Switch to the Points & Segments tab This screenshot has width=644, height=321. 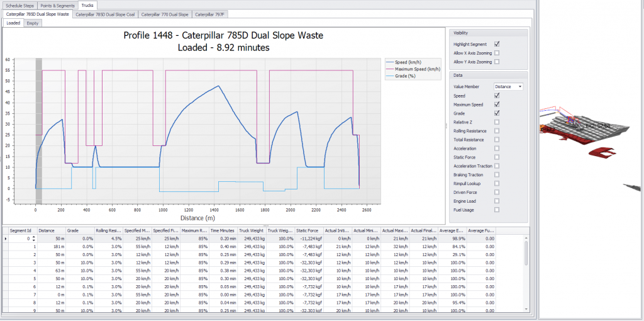coord(58,5)
